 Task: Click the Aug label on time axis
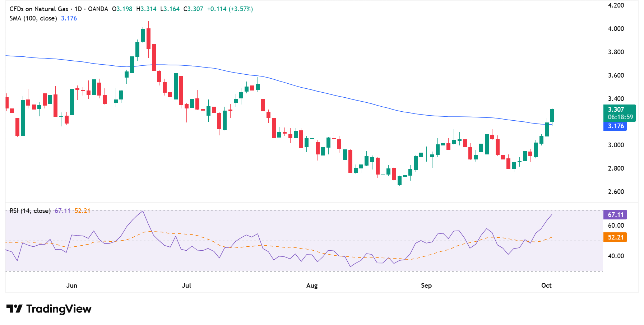coord(312,285)
